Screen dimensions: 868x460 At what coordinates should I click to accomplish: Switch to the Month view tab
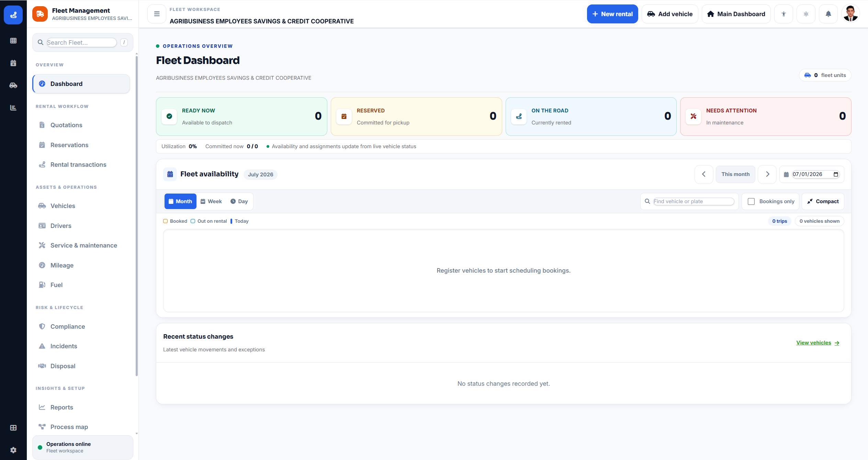point(180,201)
